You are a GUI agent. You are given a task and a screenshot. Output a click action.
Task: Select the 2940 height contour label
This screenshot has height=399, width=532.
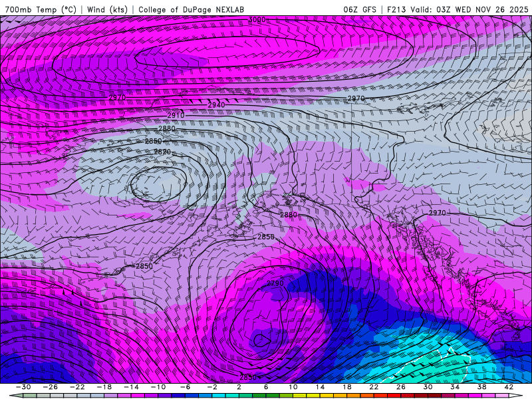216,105
